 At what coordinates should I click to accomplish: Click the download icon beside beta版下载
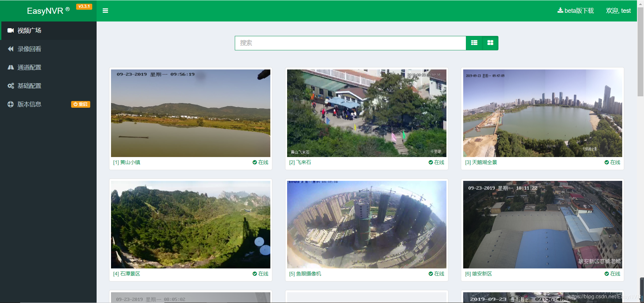pyautogui.click(x=560, y=10)
